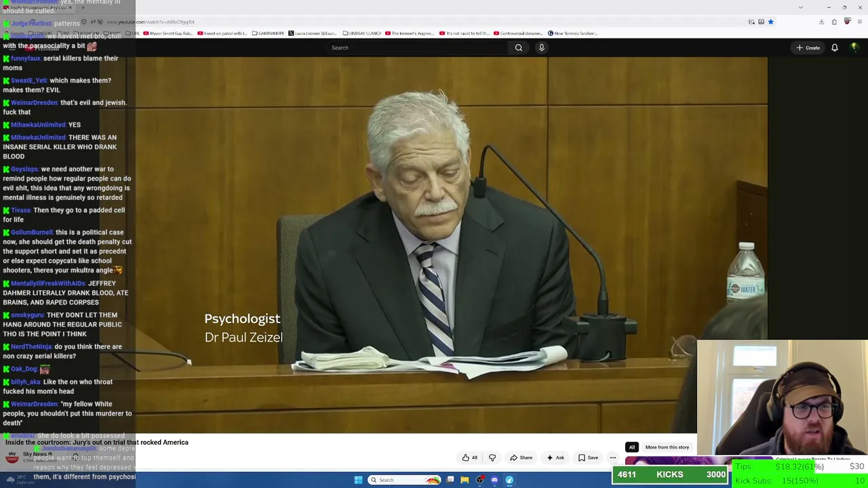Open the 'It's not racist to tell' bookmark

[465, 33]
